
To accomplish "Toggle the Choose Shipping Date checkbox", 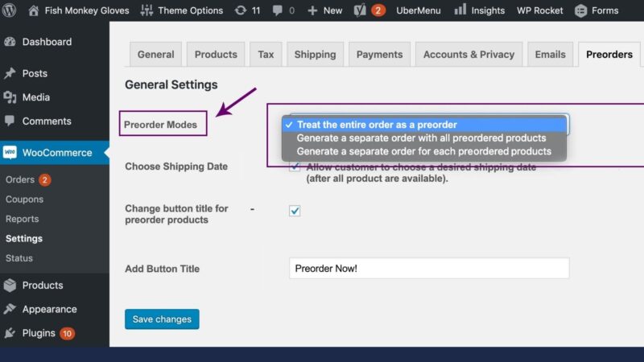I will pyautogui.click(x=295, y=167).
